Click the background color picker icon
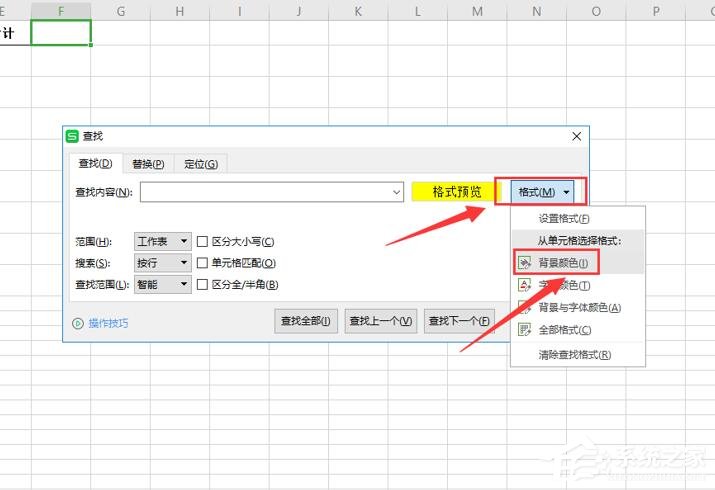The width and height of the screenshot is (715, 490). (523, 263)
